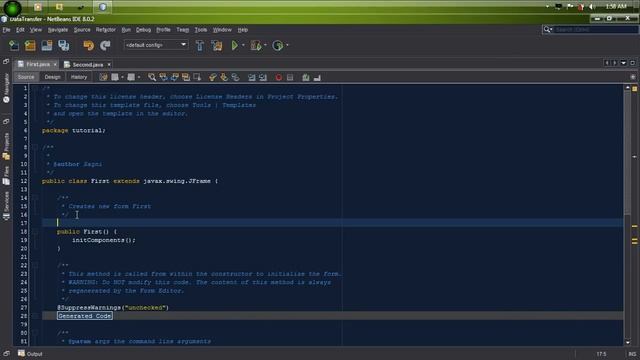The width and height of the screenshot is (640, 360).
Task: Close the First.java tab
Action: point(55,64)
